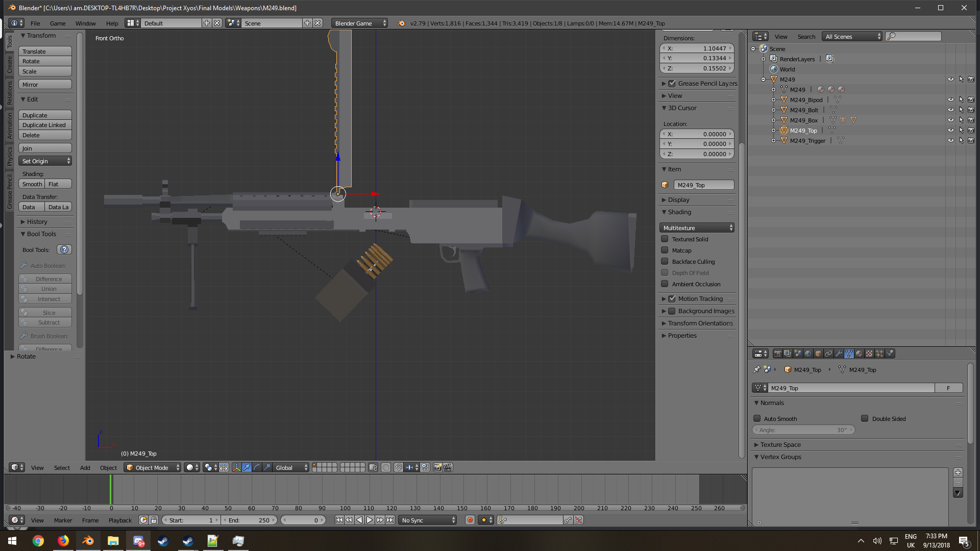
Task: Open the File menu
Action: (35, 23)
